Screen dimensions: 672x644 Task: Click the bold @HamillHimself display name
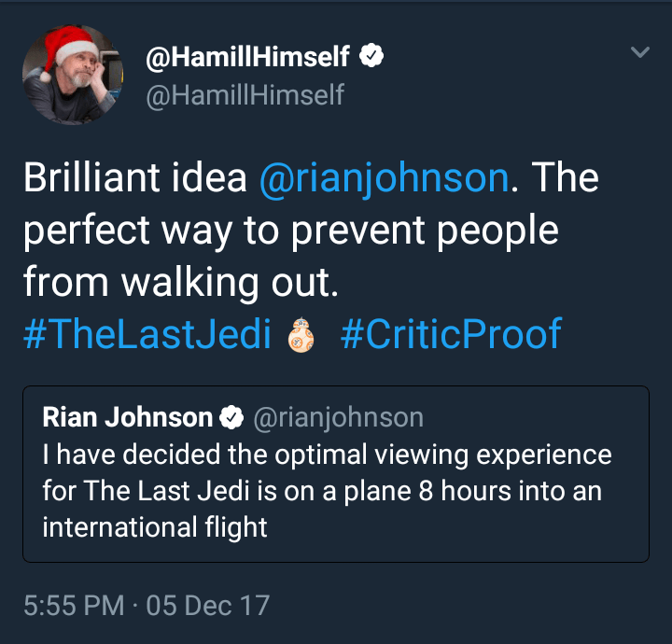pyautogui.click(x=247, y=58)
